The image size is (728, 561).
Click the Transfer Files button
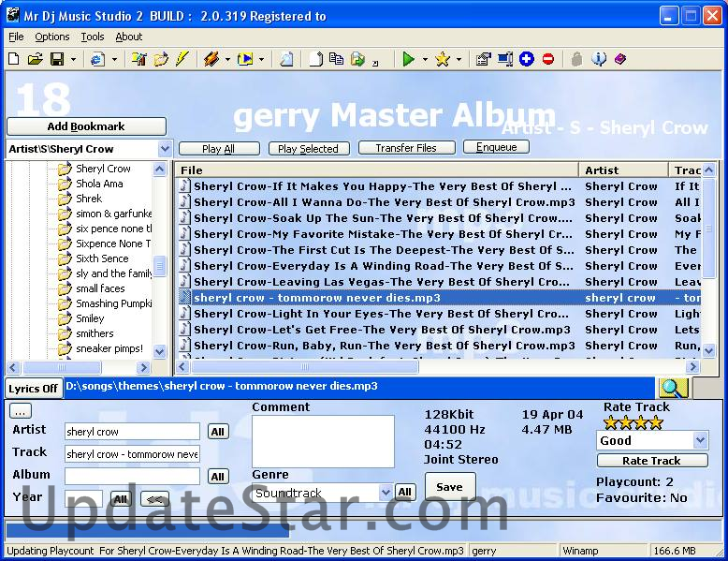pos(406,148)
